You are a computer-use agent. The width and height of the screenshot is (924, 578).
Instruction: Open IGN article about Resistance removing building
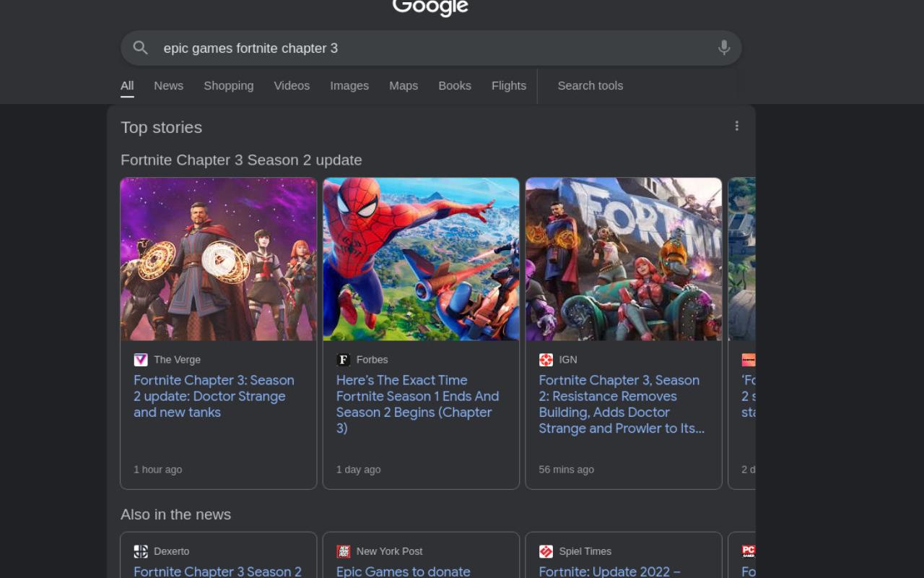pyautogui.click(x=622, y=404)
